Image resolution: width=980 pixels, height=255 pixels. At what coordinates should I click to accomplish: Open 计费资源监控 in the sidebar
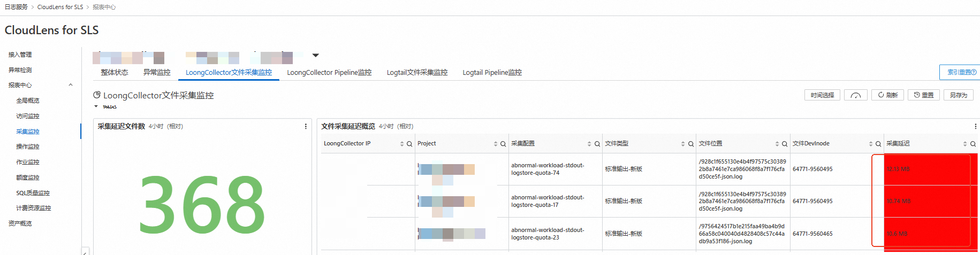[34, 208]
